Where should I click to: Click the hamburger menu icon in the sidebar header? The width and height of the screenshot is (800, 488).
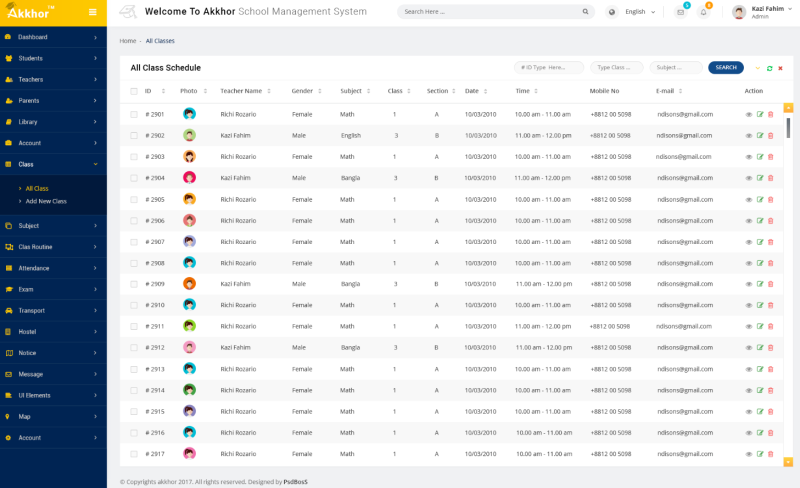coord(93,12)
